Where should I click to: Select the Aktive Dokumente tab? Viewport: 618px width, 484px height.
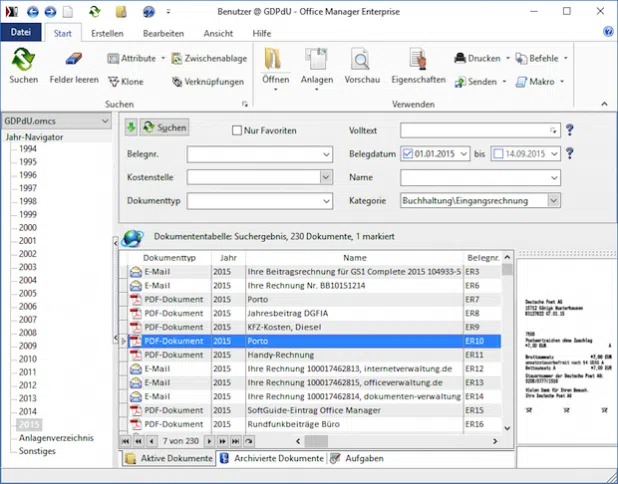click(x=169, y=458)
